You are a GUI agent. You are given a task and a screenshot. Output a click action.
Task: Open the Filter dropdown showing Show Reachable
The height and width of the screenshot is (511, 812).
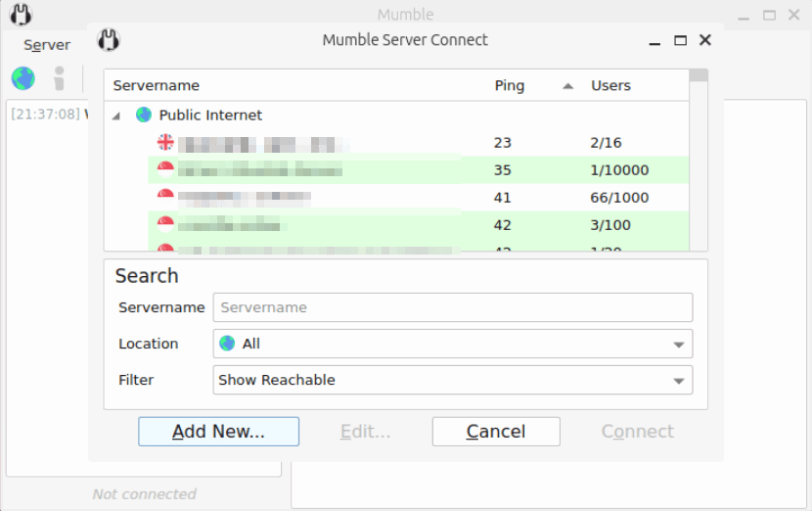pos(453,380)
